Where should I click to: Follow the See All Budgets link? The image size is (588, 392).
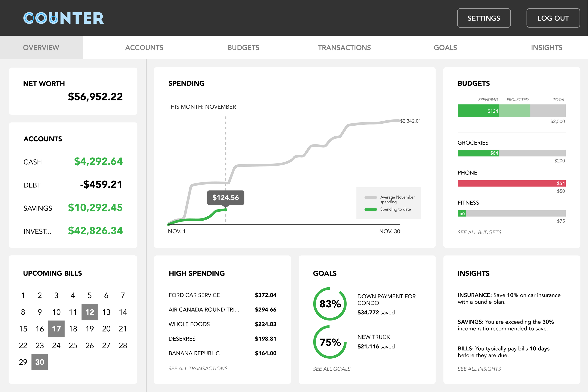point(479,233)
